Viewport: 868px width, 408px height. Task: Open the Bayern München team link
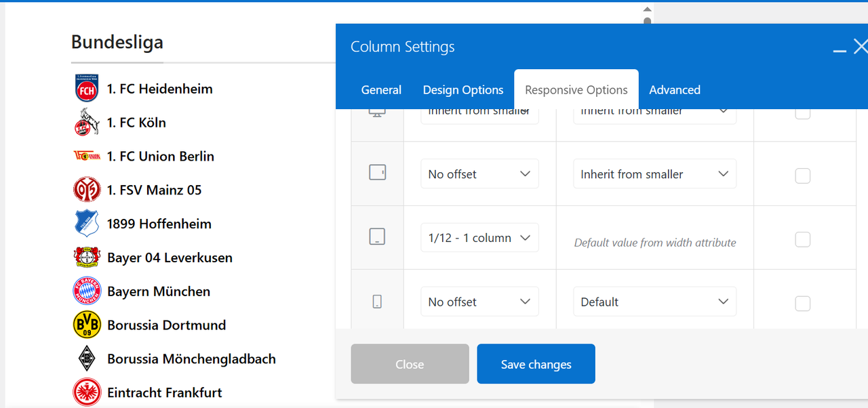(159, 291)
